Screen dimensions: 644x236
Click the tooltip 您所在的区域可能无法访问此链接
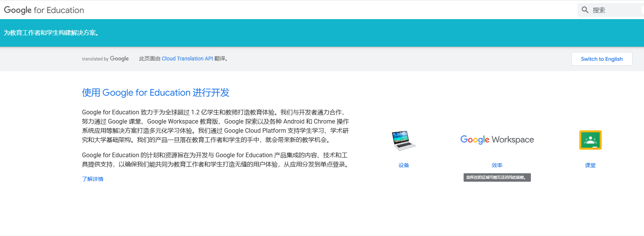click(x=497, y=177)
